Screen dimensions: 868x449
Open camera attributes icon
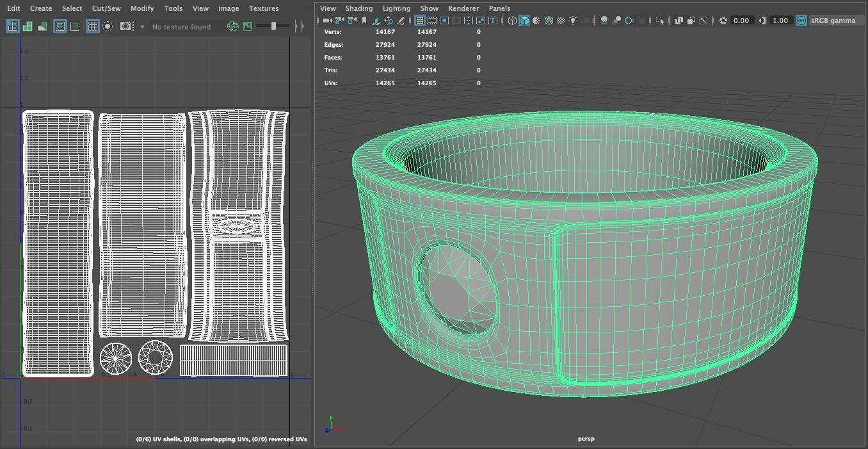(352, 20)
